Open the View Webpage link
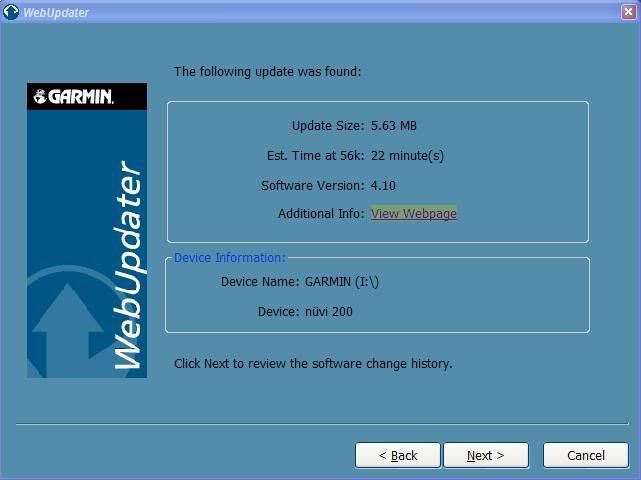 (x=413, y=213)
